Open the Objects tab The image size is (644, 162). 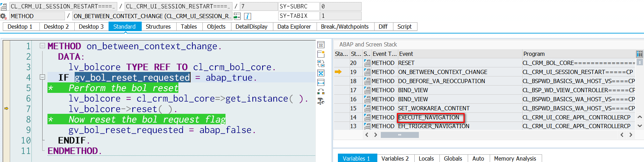point(216,27)
